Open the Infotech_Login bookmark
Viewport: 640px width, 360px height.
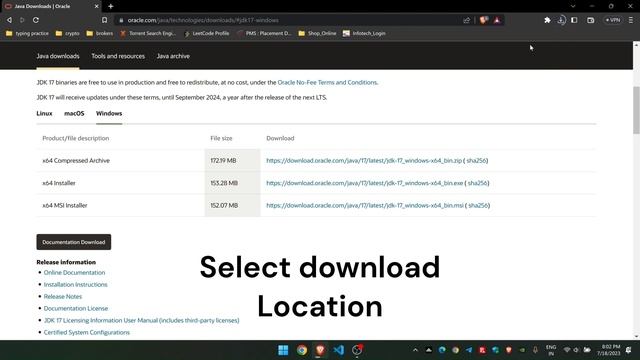click(364, 33)
